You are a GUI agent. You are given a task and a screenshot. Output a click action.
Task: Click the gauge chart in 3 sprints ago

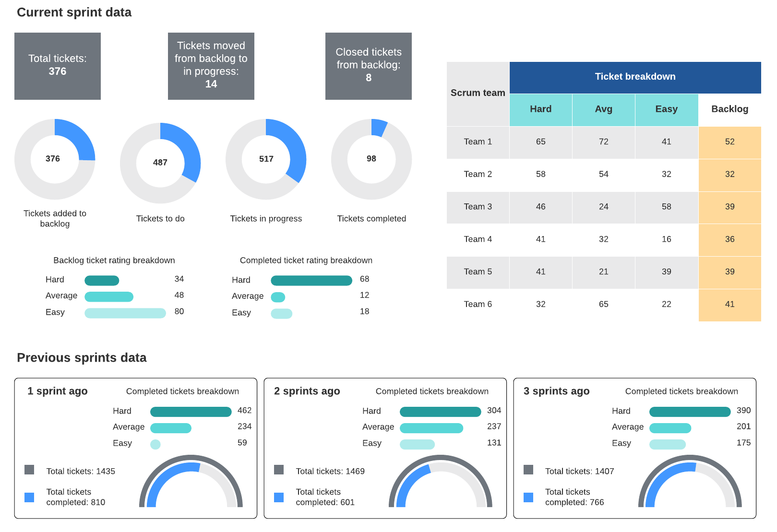click(x=690, y=481)
